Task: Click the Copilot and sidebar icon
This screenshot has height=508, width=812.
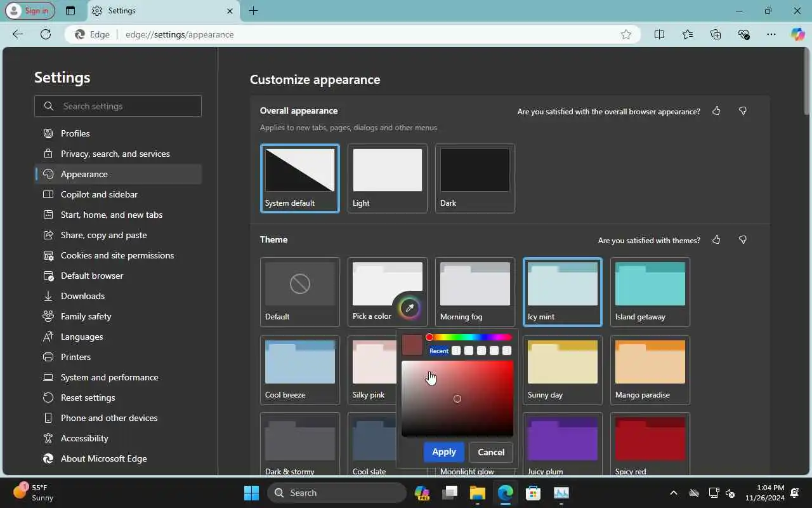Action: tap(48, 194)
